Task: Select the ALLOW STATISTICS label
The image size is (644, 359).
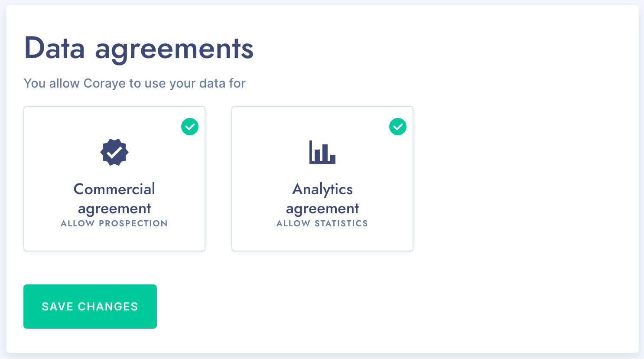Action: (322, 223)
